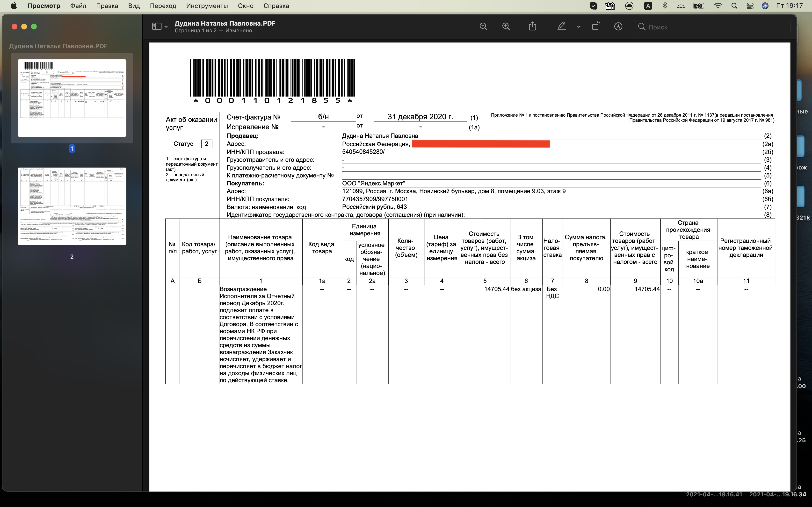
Task: Expand the markup tool dropdown arrow
Action: click(x=579, y=27)
